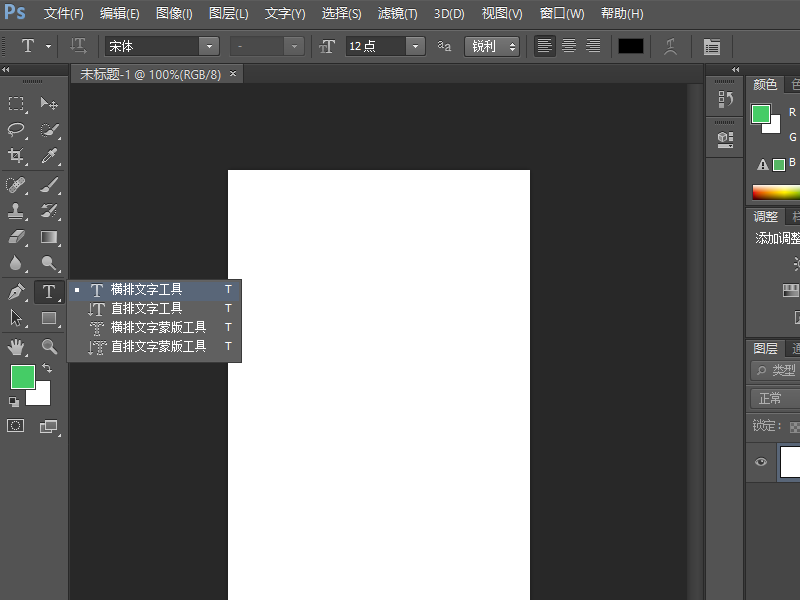Toggle Quick Mask mode
This screenshot has width=800, height=600.
pyautogui.click(x=15, y=426)
